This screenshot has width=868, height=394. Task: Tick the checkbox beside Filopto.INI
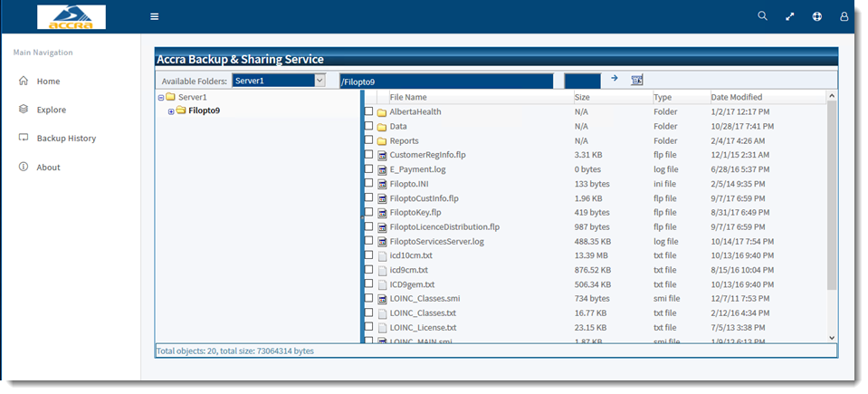[x=368, y=184]
